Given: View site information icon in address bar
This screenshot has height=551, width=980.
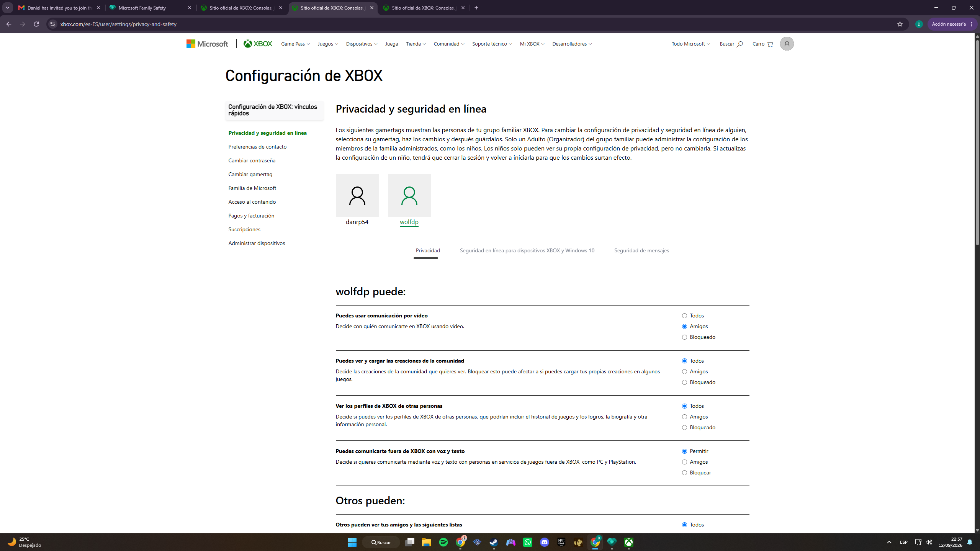Looking at the screenshot, I should (53, 24).
